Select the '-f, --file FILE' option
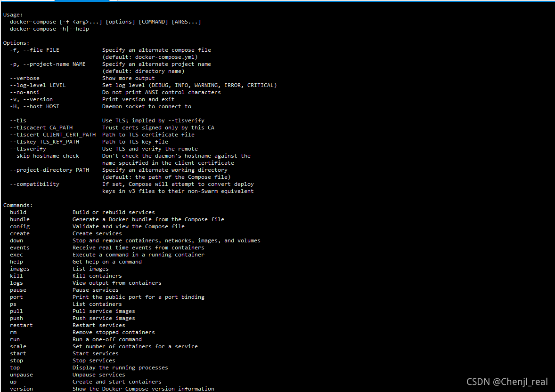The height and width of the screenshot is (392, 555). click(35, 50)
